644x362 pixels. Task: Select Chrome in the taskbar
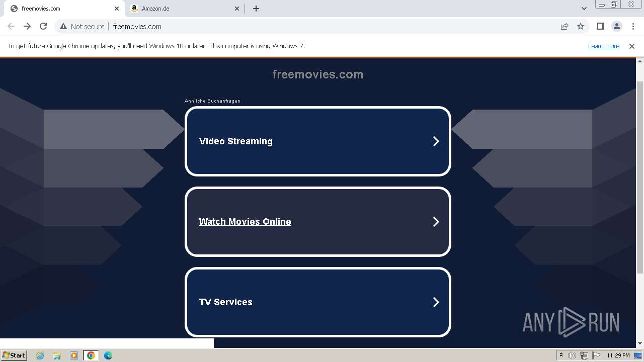tap(91, 355)
